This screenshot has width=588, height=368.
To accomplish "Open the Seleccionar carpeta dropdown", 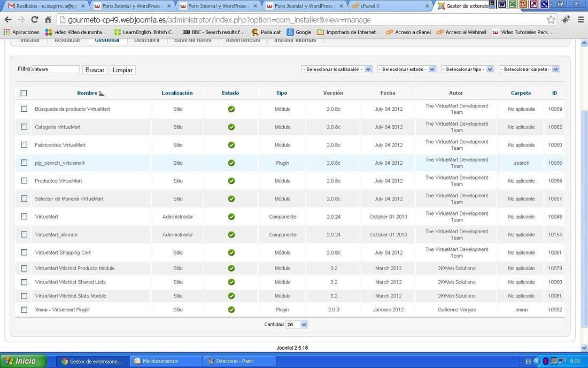I will coord(529,70).
